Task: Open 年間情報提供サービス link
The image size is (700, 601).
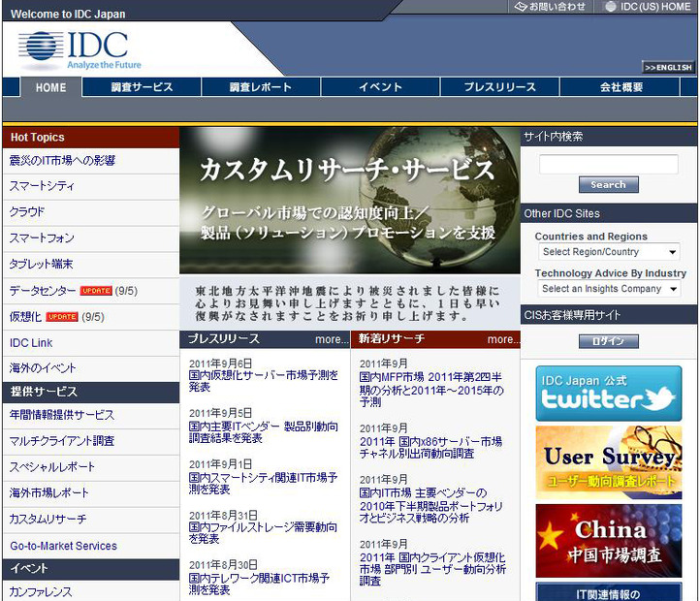Action: tap(62, 415)
